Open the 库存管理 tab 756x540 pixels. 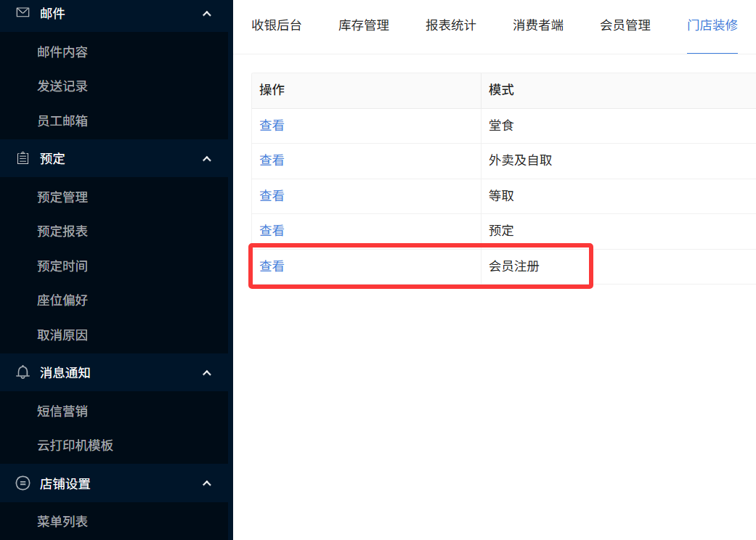pos(364,25)
